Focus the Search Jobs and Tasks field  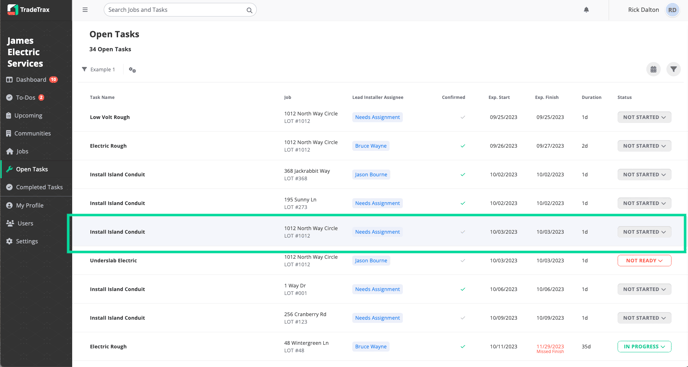click(180, 10)
